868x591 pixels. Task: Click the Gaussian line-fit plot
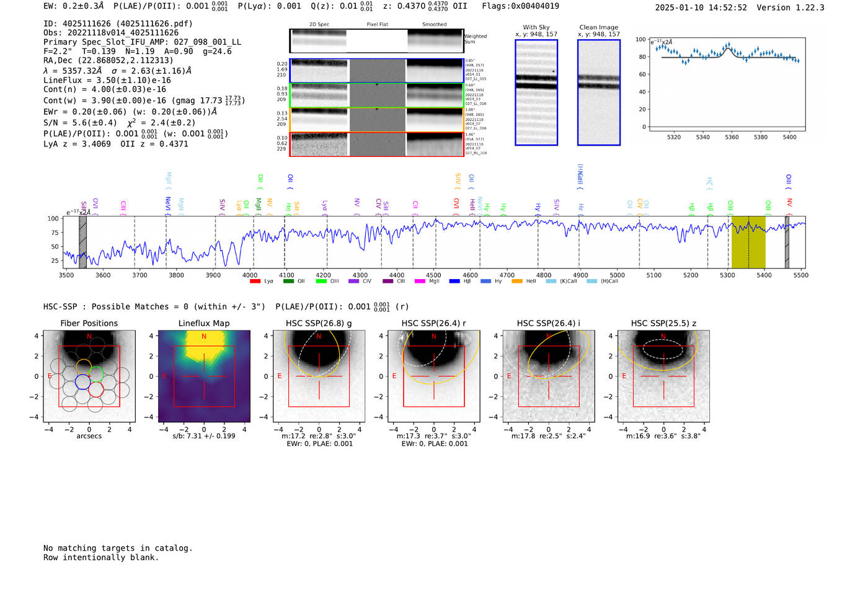click(x=727, y=85)
